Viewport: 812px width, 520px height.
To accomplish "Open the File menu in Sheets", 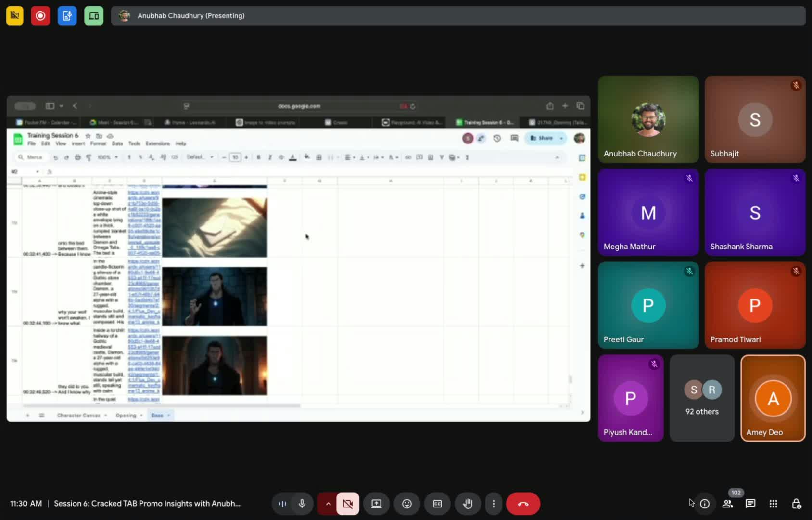I will coord(31,143).
